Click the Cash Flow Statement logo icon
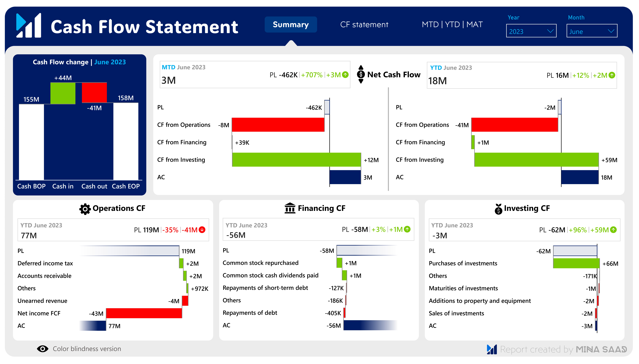 click(29, 25)
